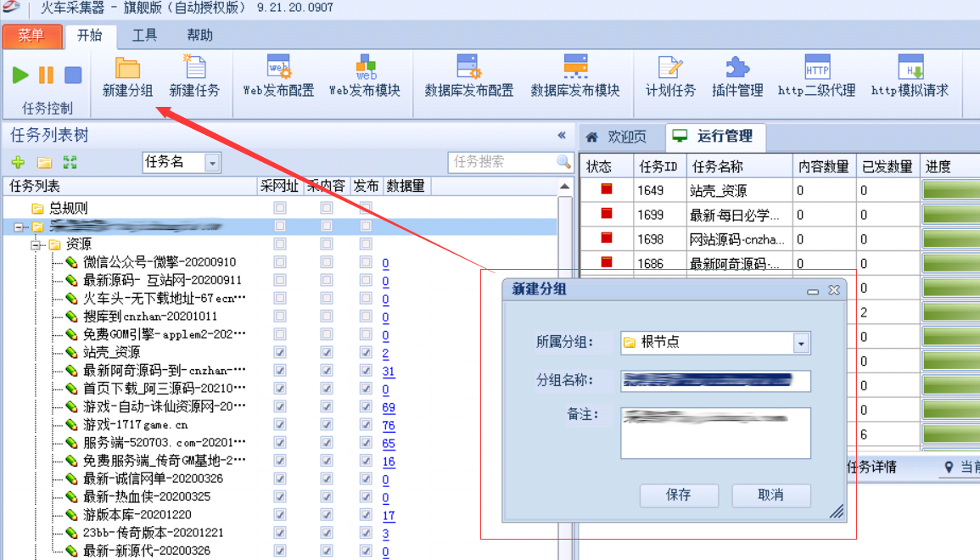Switch to the 工具 ribbon tab
The width and height of the screenshot is (980, 560).
(x=145, y=36)
